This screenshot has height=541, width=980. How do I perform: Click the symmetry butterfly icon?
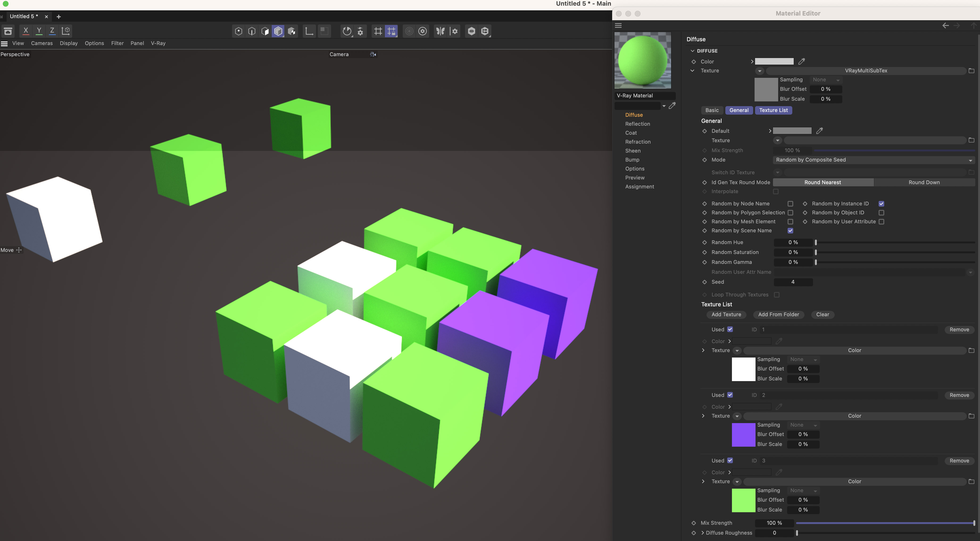pos(440,31)
